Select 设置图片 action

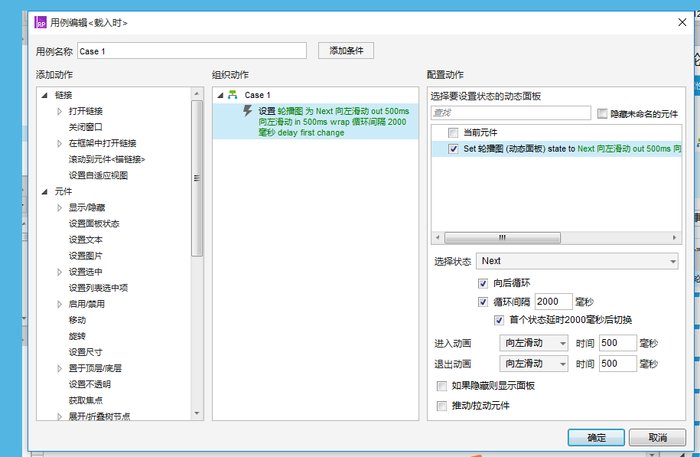pos(85,256)
